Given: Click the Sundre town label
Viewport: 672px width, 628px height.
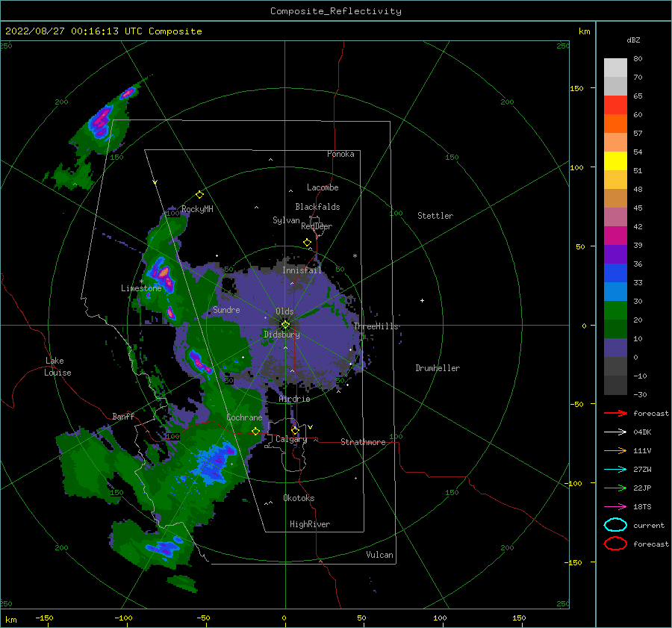Looking at the screenshot, I should pos(226,309).
